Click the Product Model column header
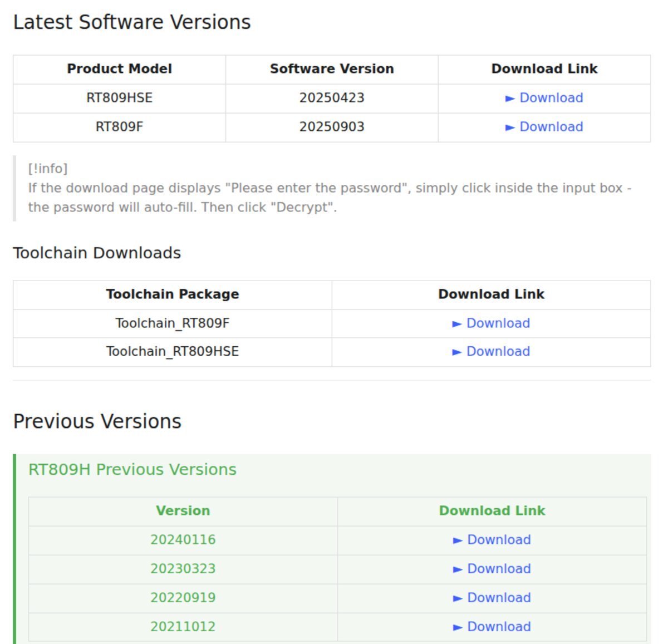The image size is (668, 644). (x=119, y=69)
